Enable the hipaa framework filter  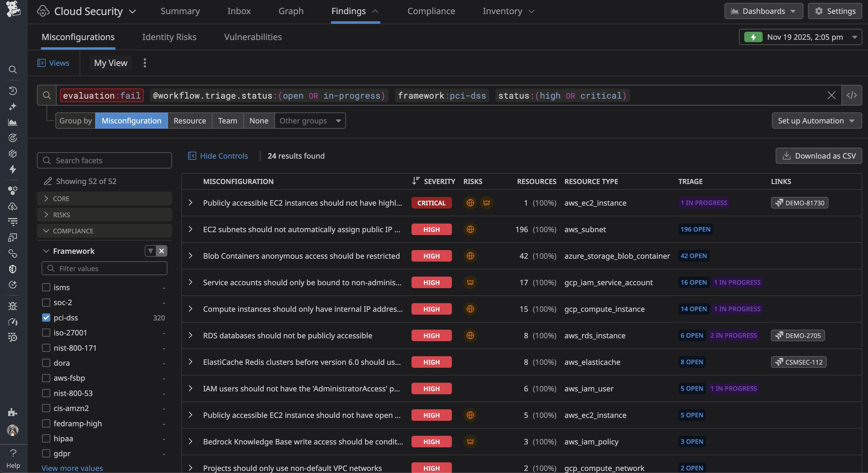tap(46, 438)
